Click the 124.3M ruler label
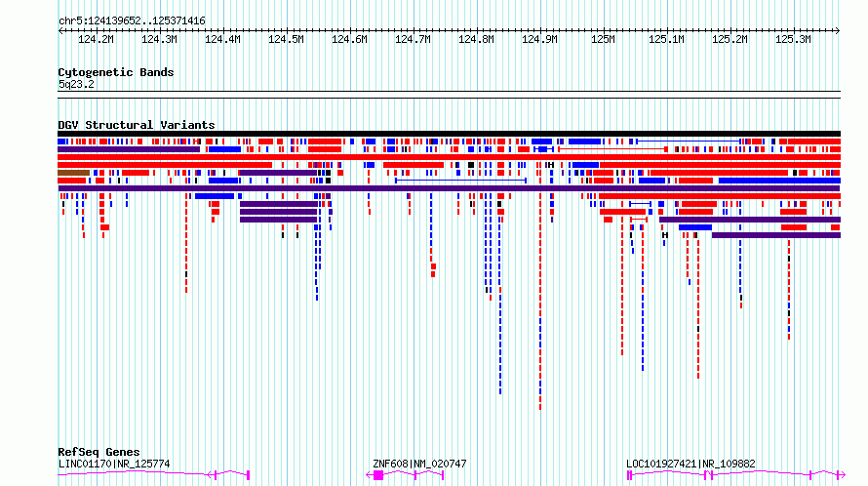The height and width of the screenshot is (486, 868). pos(159,39)
